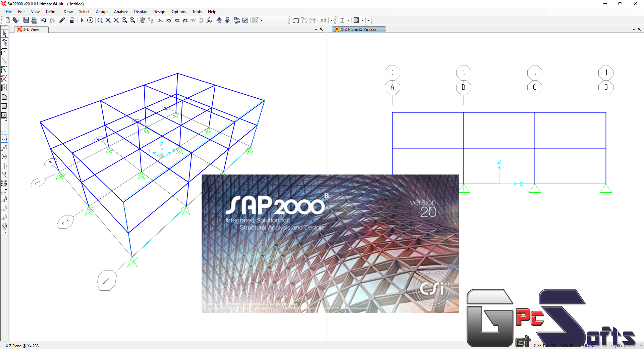Click the Object shrink toggle icon
This screenshot has height=349, width=644.
237,20
